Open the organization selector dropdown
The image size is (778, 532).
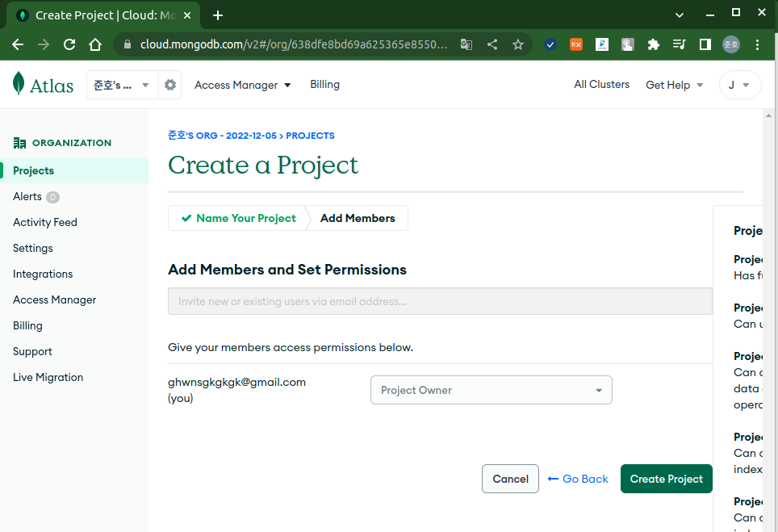pyautogui.click(x=123, y=85)
